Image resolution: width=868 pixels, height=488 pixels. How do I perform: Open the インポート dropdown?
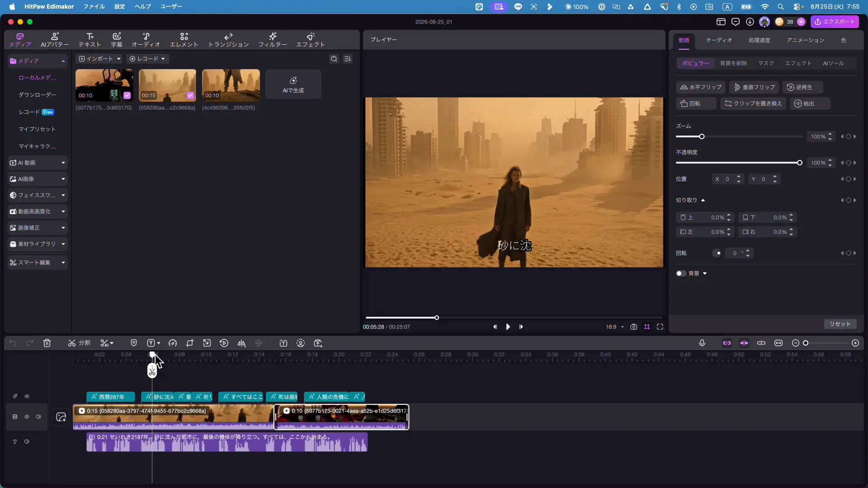[99, 59]
